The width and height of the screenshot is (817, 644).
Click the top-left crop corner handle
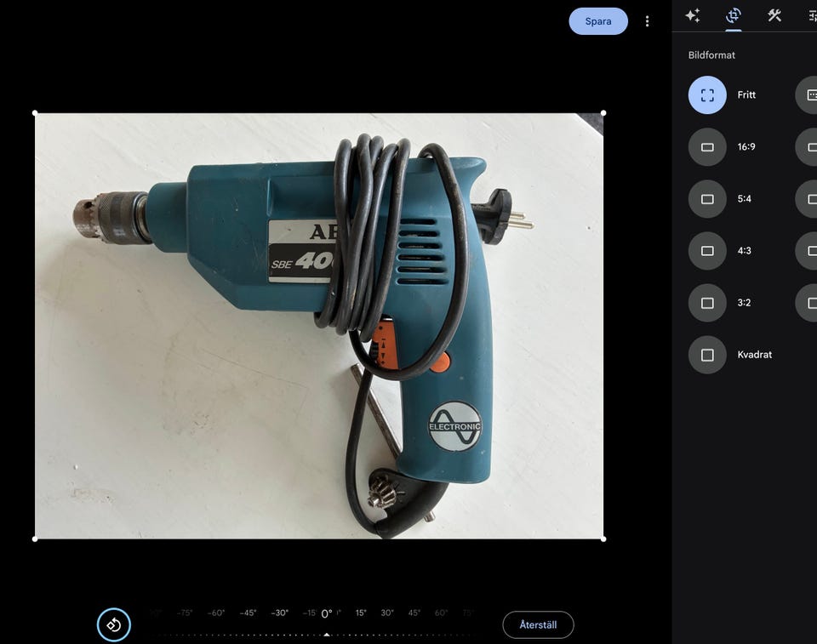35,113
